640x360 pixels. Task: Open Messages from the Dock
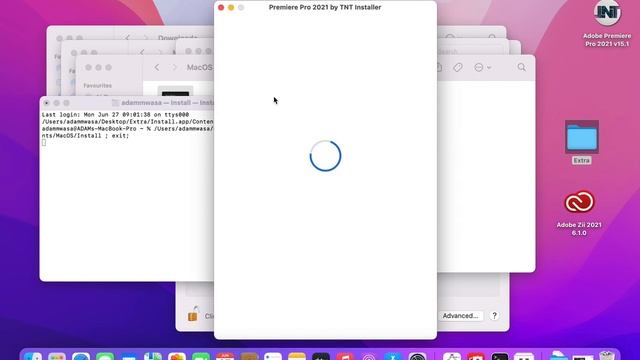[105, 356]
